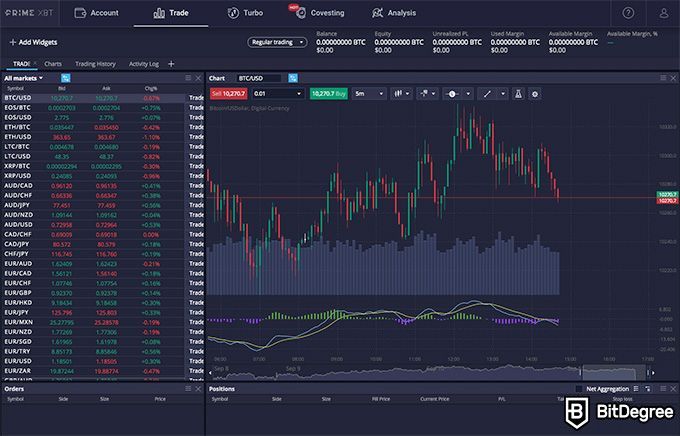Click the Chg% column header
The width and height of the screenshot is (680, 436).
click(x=151, y=89)
